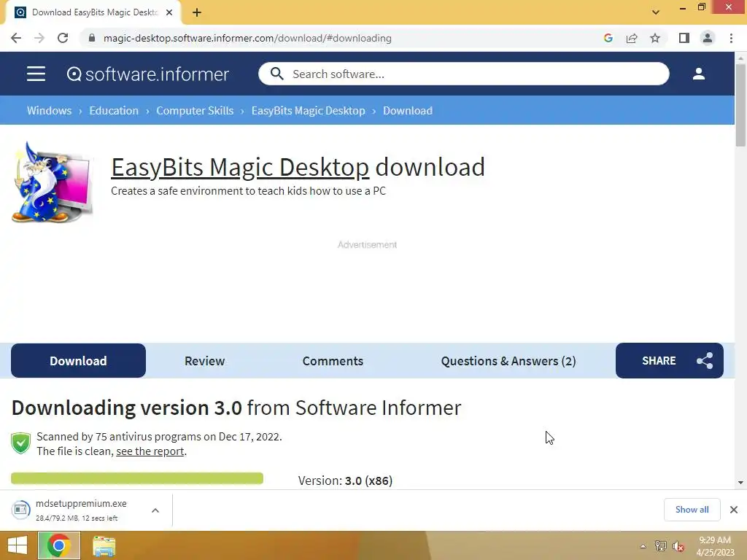Screen dimensions: 747x560
Task: Open the browser side panel icon
Action: [684, 38]
